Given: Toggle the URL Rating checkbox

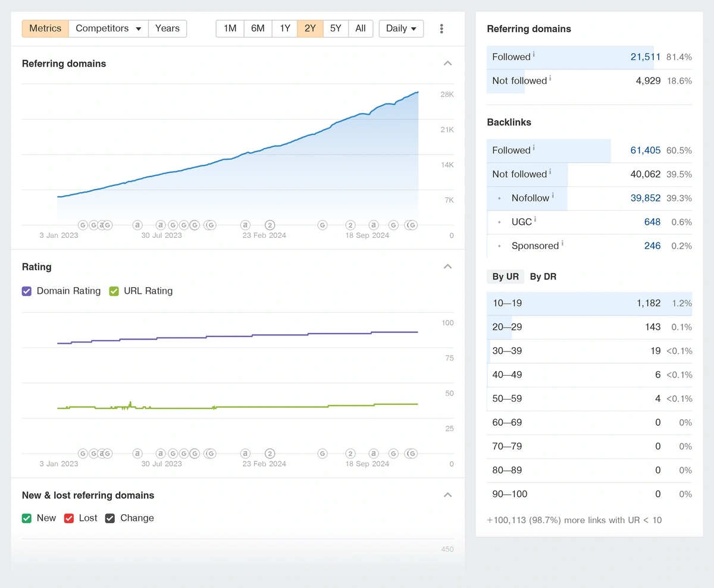Looking at the screenshot, I should click(x=114, y=291).
